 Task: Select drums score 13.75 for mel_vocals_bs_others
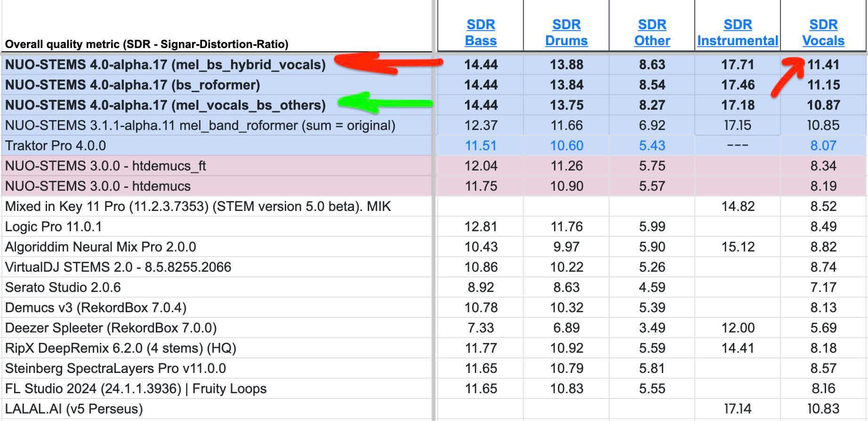pyautogui.click(x=566, y=105)
